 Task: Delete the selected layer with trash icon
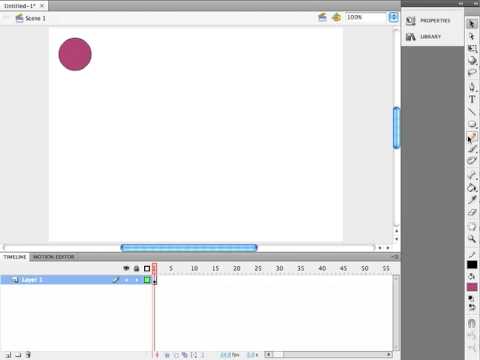click(x=28, y=355)
